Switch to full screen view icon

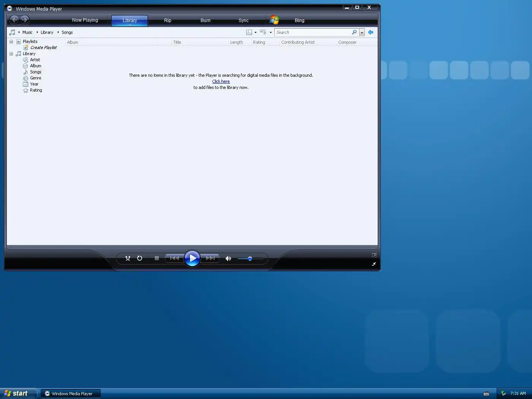[x=374, y=255]
